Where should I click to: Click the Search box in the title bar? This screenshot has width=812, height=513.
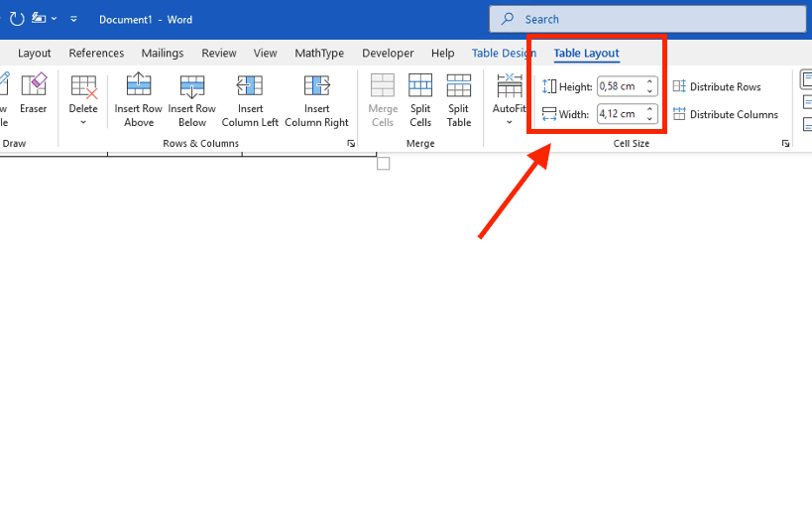647,19
